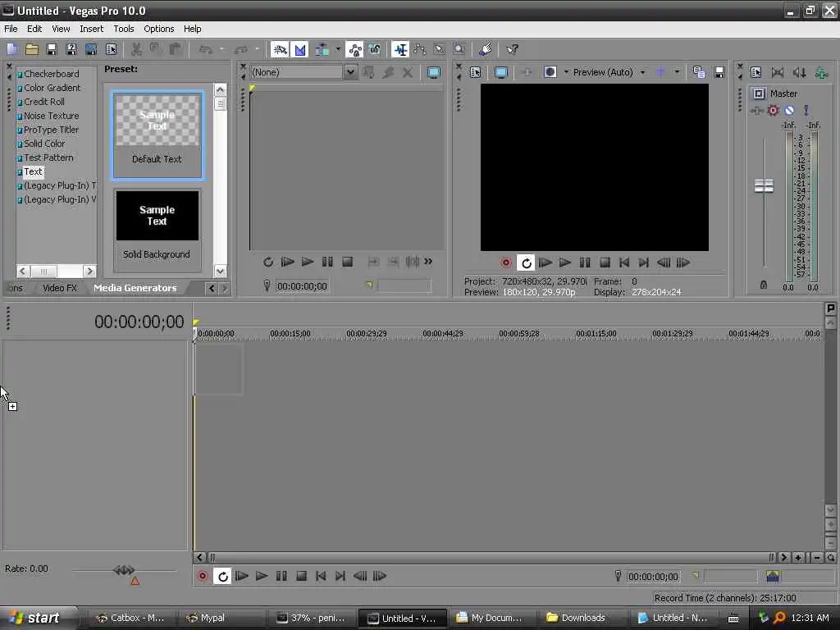Screen dimensions: 840x630
Task: Select Test Pattern generator
Action: click(48, 157)
